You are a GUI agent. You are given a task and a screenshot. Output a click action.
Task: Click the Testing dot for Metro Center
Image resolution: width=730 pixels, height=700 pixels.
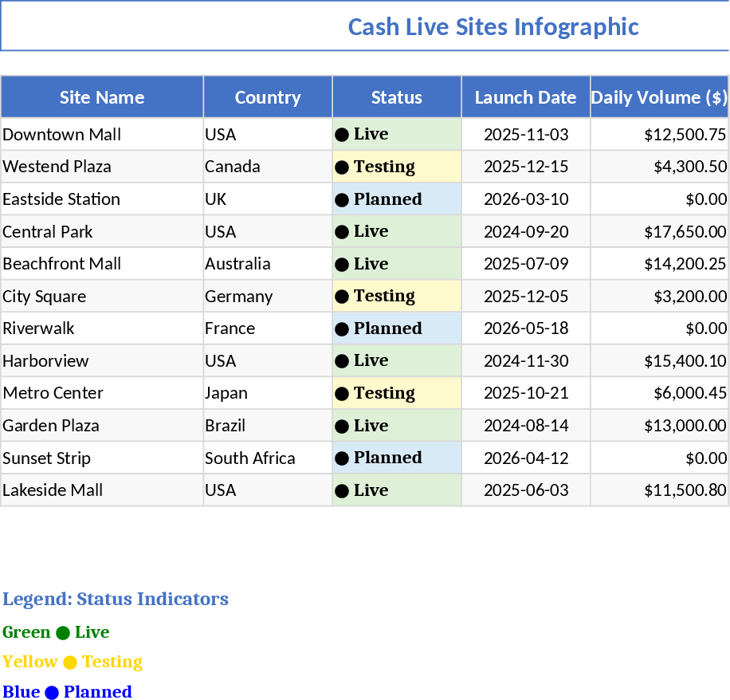pos(342,394)
